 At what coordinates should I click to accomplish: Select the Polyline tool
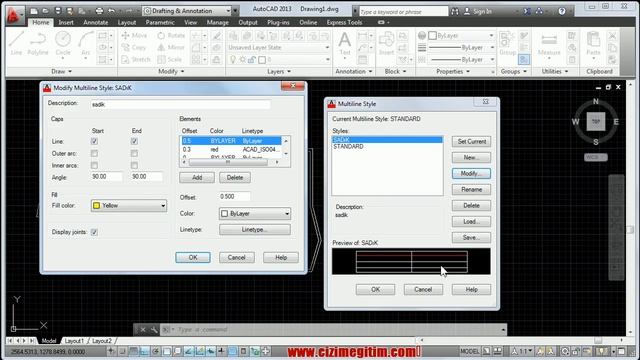click(38, 43)
